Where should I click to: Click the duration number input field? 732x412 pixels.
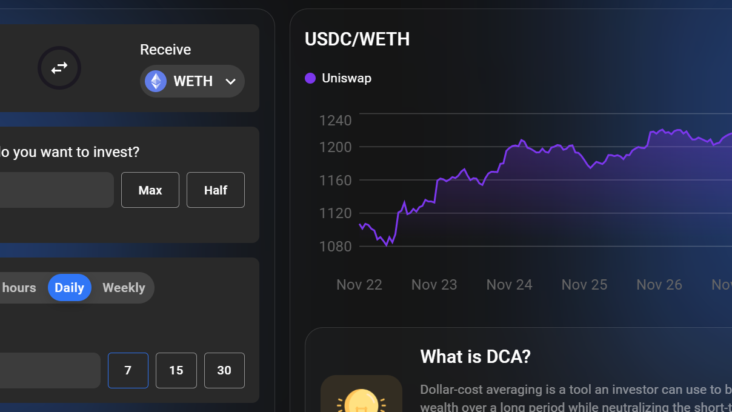coord(50,370)
